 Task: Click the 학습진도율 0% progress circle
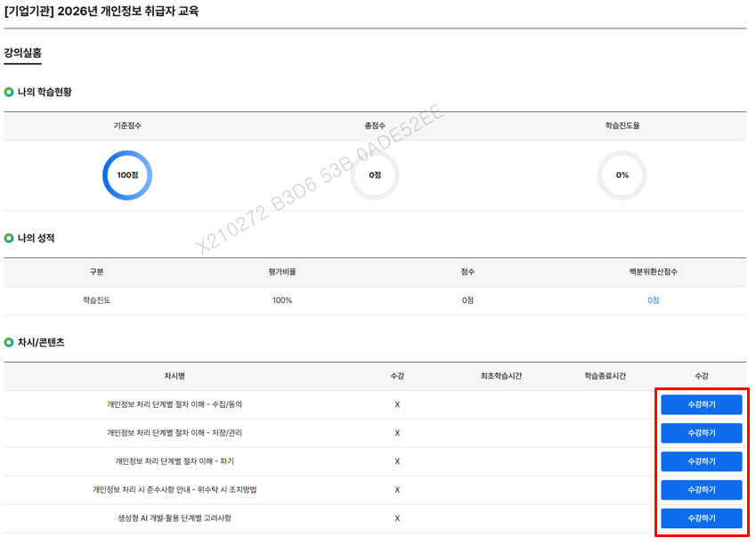coord(622,175)
